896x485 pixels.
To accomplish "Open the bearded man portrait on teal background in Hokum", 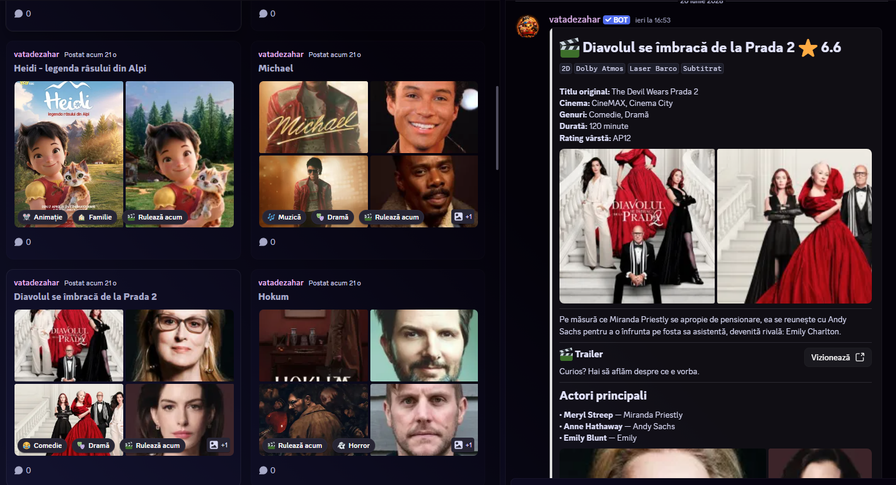I will (x=424, y=346).
